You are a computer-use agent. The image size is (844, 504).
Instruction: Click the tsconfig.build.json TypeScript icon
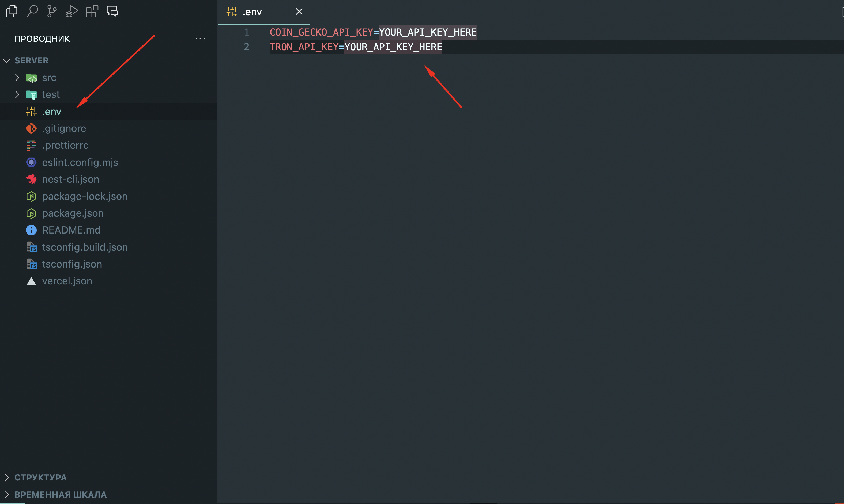(x=31, y=247)
